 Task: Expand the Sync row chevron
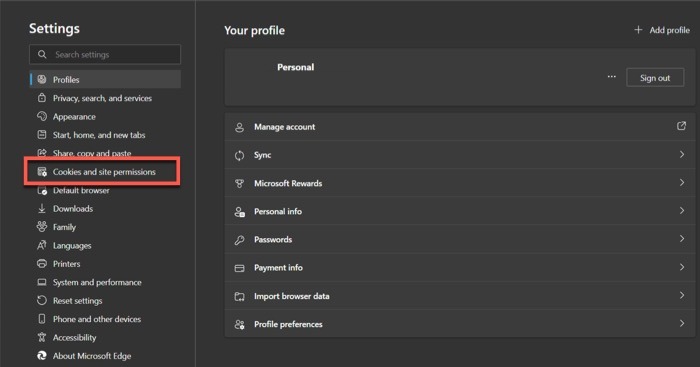682,154
